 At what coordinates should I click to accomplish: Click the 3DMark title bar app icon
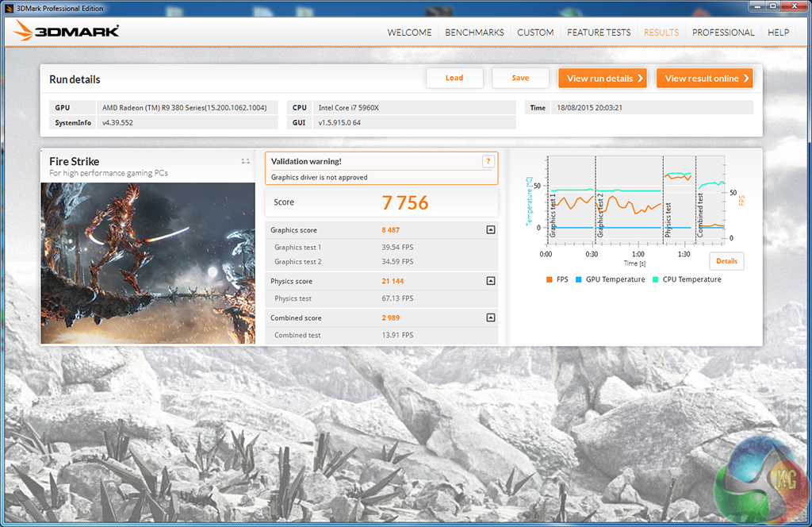coord(9,8)
